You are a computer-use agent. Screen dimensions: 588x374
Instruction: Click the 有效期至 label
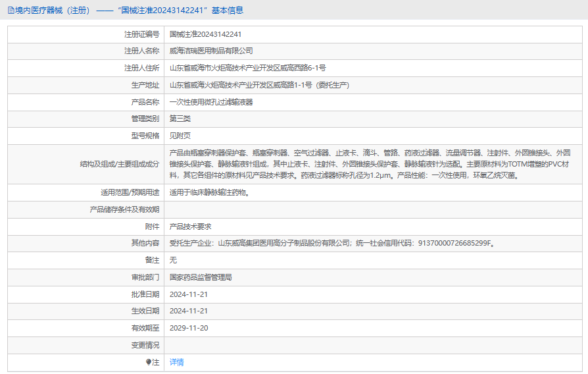145,328
